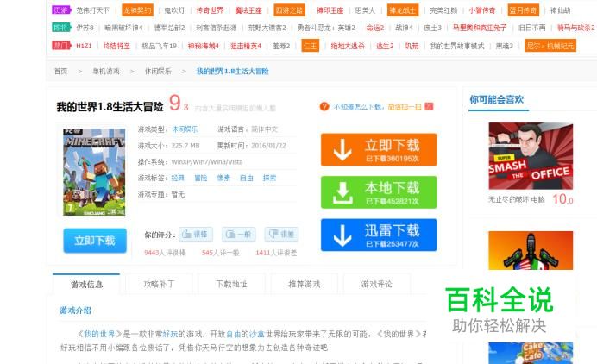This screenshot has height=364, width=597.
Task: Click the 好玩 link in game intro
Action: tap(170, 335)
